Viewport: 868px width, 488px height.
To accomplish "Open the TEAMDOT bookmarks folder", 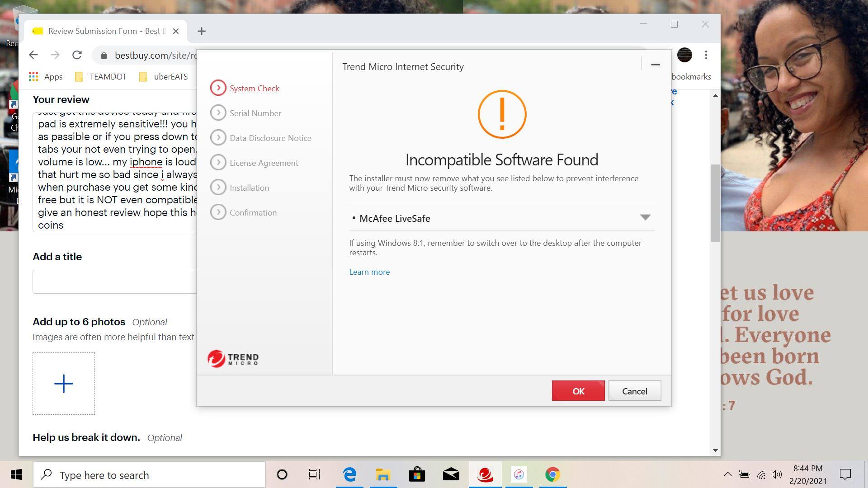I will coord(101,77).
